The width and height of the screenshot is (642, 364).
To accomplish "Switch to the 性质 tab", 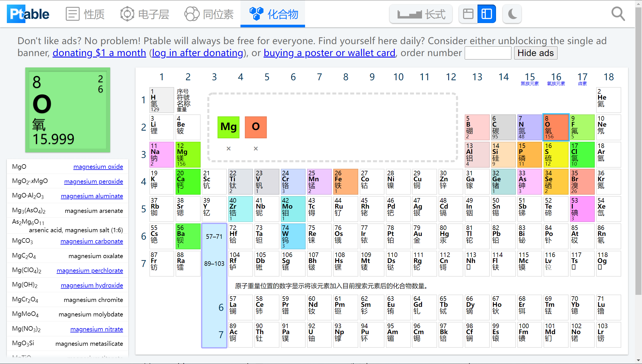I will pos(85,13).
